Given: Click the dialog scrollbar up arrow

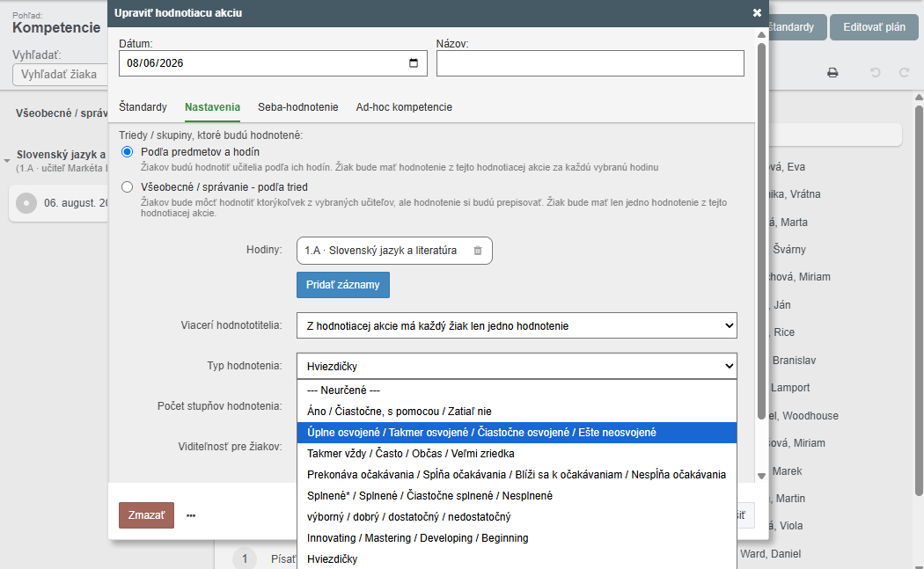Looking at the screenshot, I should point(761,35).
